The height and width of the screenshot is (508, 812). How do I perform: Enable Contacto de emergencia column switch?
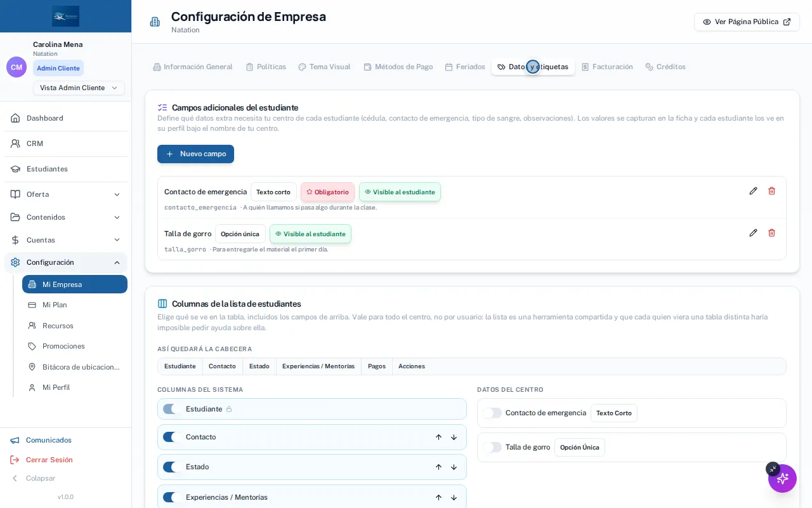pos(492,413)
